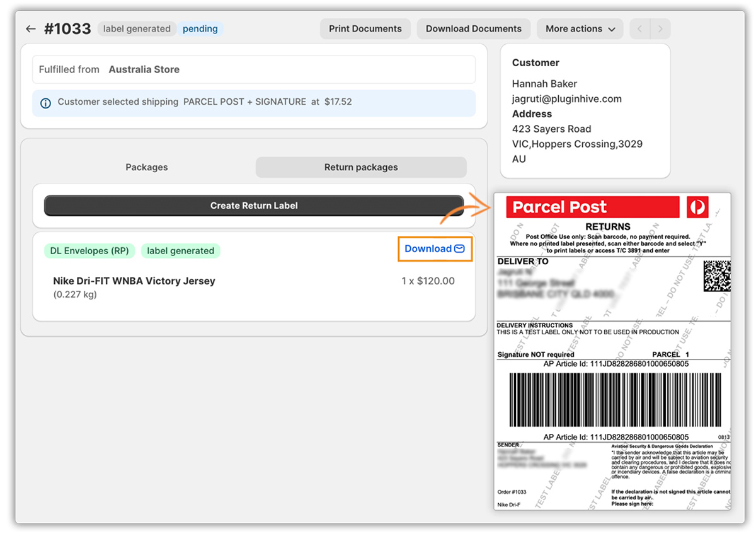The width and height of the screenshot is (756, 536).
Task: Go to the previous order chevron
Action: 639,29
